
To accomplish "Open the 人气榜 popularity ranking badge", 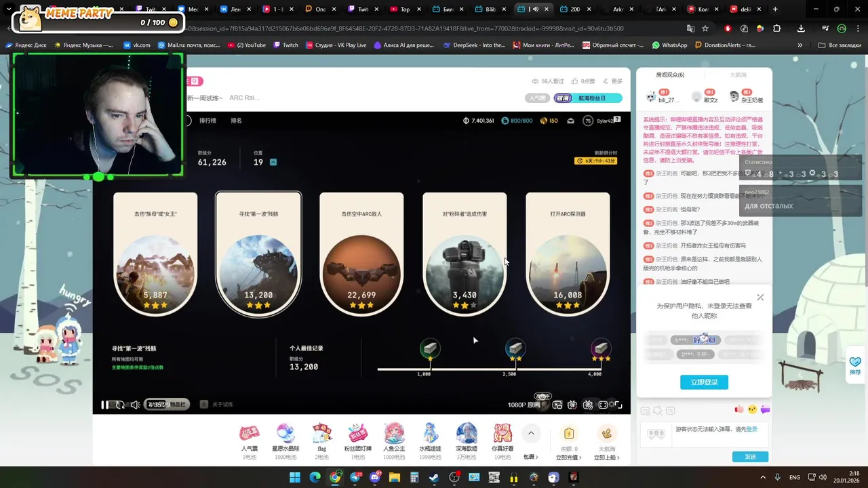I will point(537,98).
